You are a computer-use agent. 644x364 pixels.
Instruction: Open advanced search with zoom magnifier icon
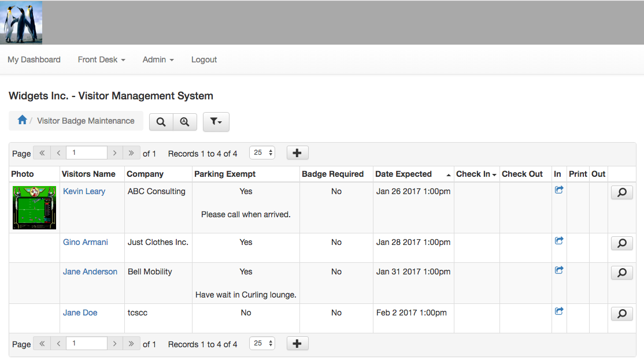pyautogui.click(x=185, y=122)
